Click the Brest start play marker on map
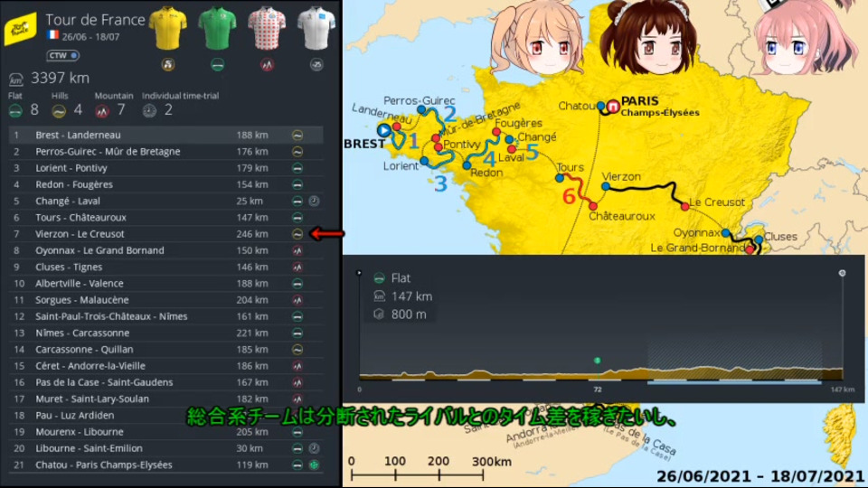 coord(383,130)
